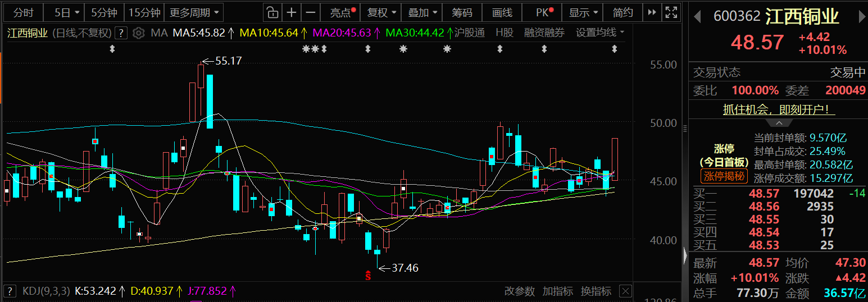Click 沪股通 tag
This screenshot has height=302, width=868.
[x=470, y=33]
